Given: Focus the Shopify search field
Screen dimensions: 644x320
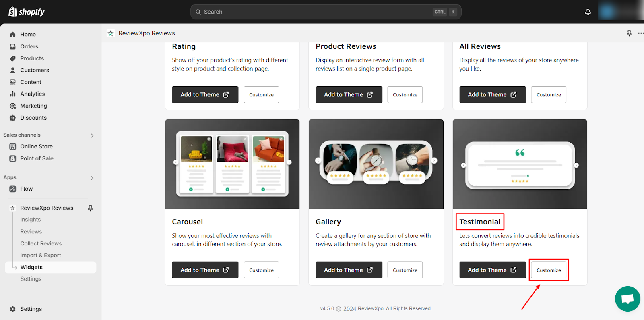Looking at the screenshot, I should click(x=326, y=12).
